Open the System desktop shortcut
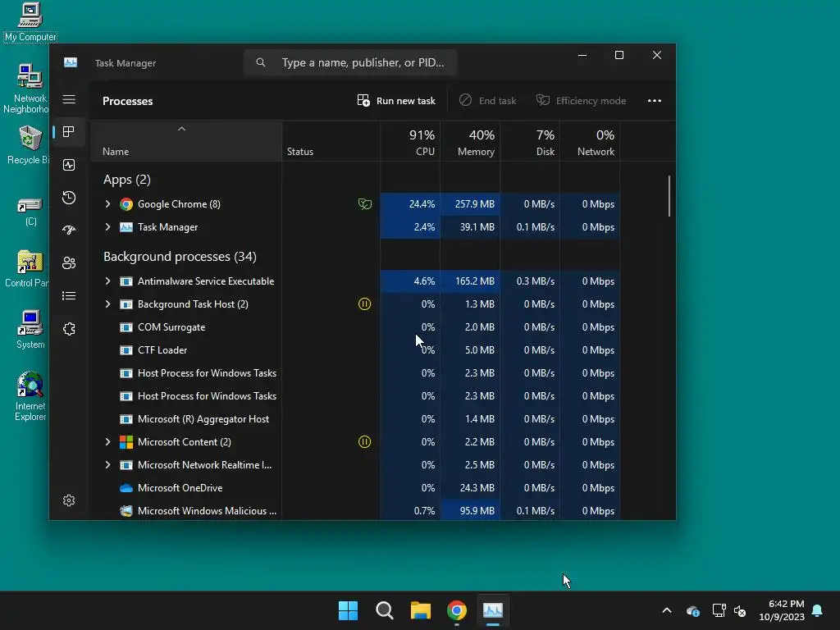Screen dimensions: 840x630 pos(30,330)
